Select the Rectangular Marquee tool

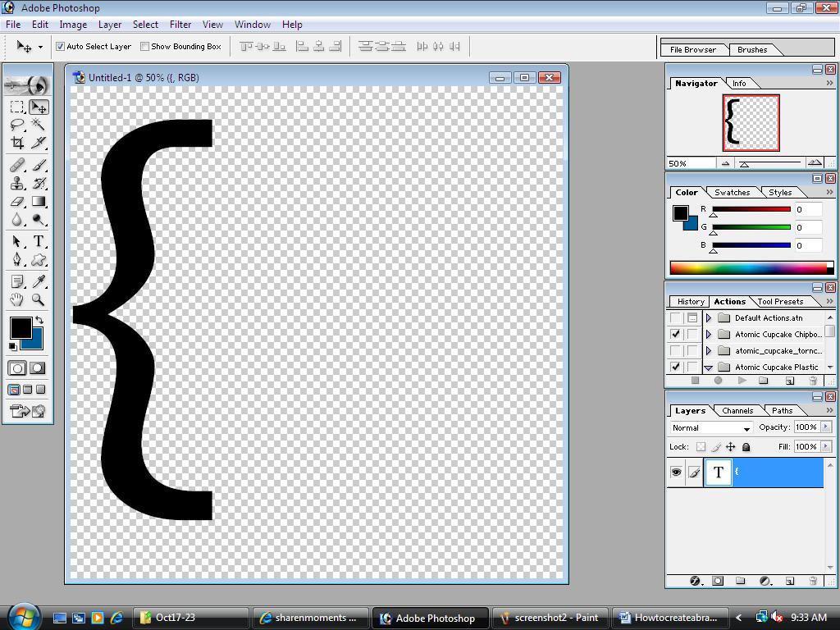[17, 107]
